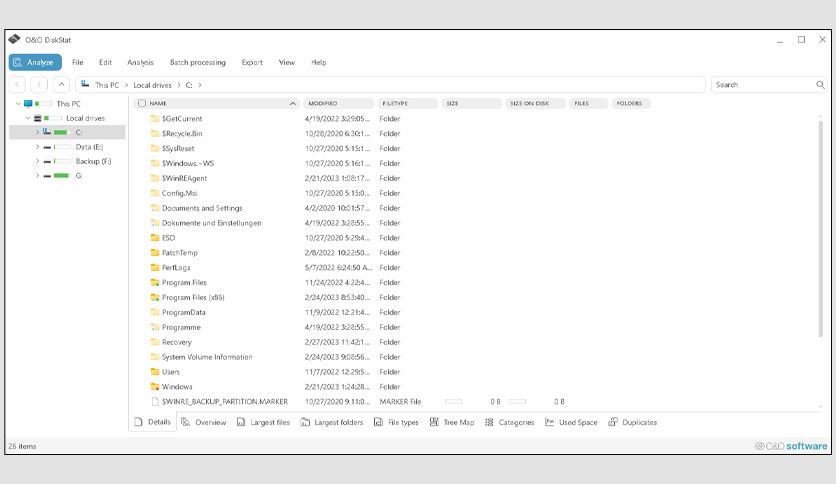Click 'C:' in the breadcrumb path
Image resolution: width=836 pixels, height=484 pixels.
pyautogui.click(x=189, y=85)
